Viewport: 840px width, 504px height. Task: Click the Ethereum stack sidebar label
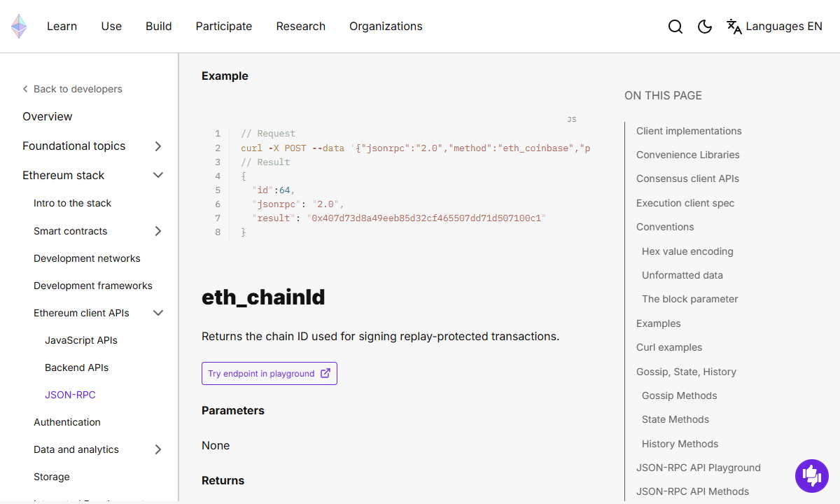[x=64, y=175]
